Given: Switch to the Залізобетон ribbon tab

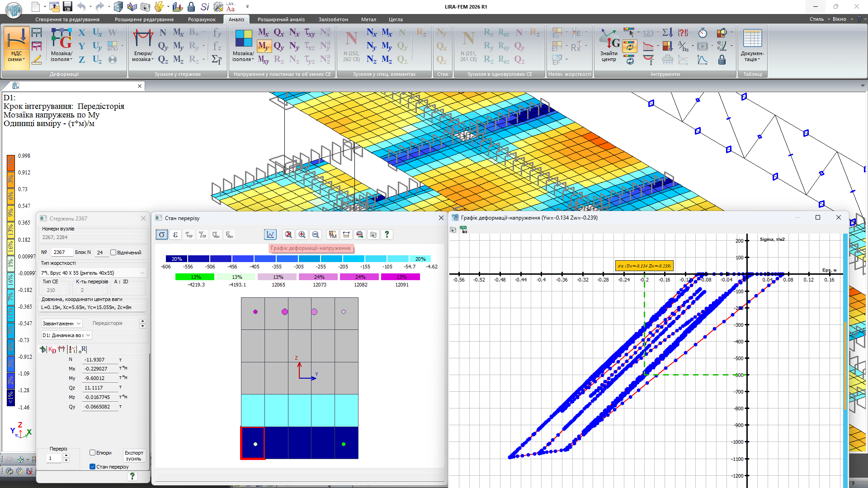Looking at the screenshot, I should click(x=333, y=19).
